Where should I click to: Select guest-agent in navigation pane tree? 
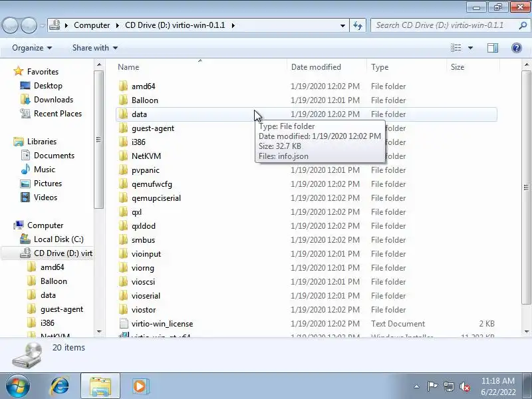55,309
